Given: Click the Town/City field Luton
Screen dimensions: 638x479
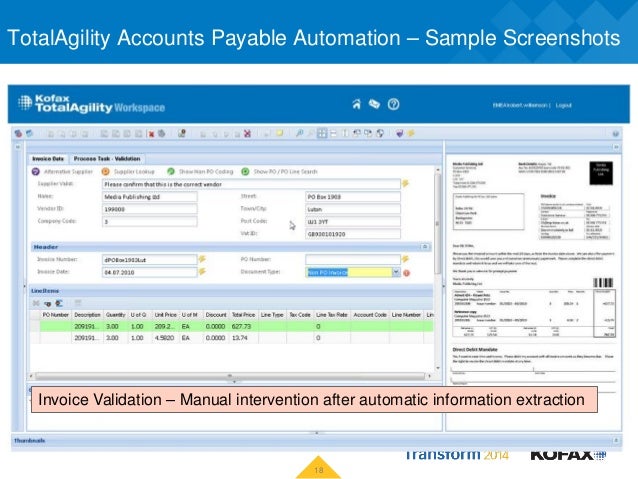Looking at the screenshot, I should point(353,209).
